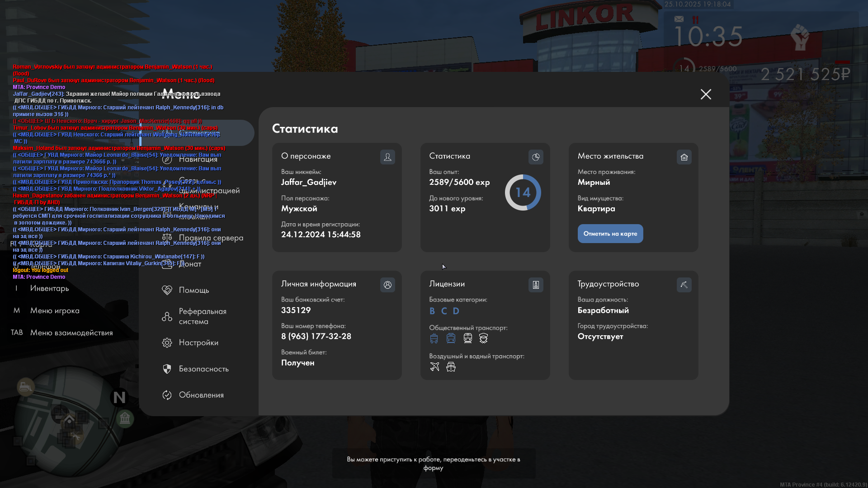The image size is (868, 488).
Task: Close the menu with the X button
Action: (706, 94)
